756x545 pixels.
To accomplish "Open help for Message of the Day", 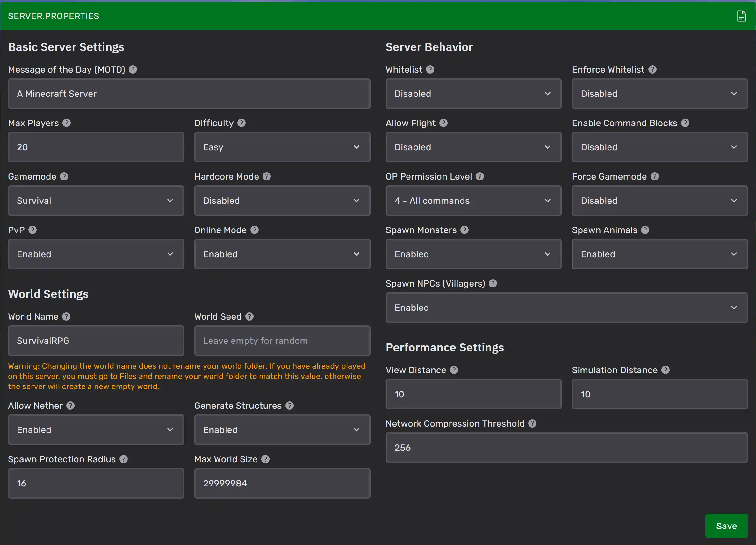I will point(133,69).
